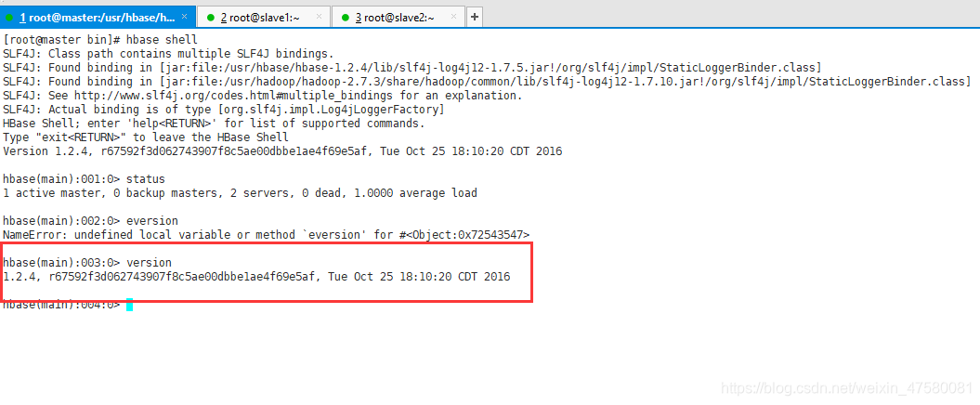
Task: Click the terminal cursor at hbase(main):004 prompt
Action: [129, 305]
